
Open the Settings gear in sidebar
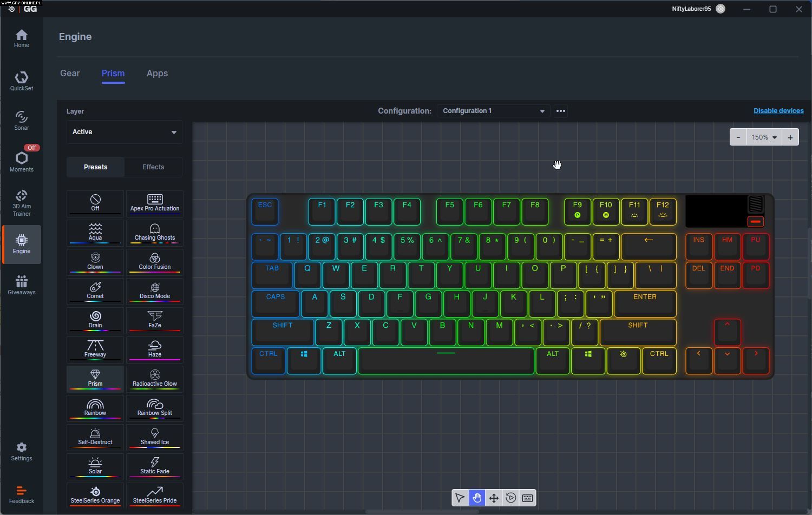coord(22,451)
